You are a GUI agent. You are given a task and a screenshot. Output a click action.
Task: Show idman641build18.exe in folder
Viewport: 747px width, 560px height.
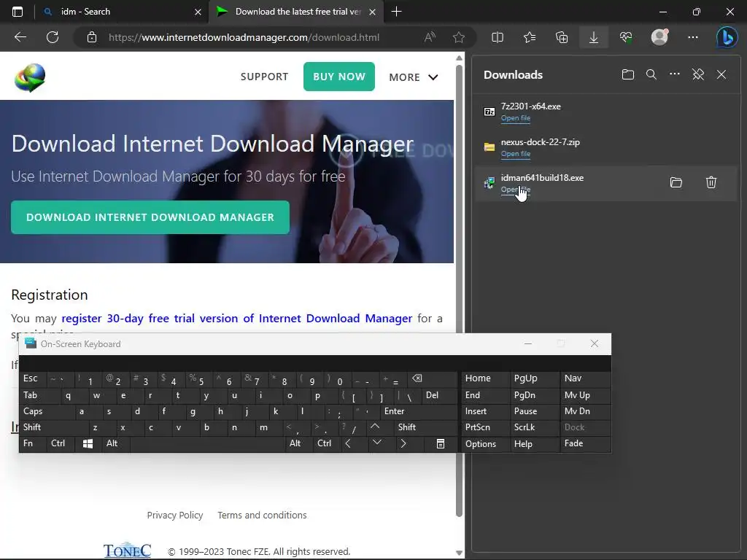(x=676, y=182)
